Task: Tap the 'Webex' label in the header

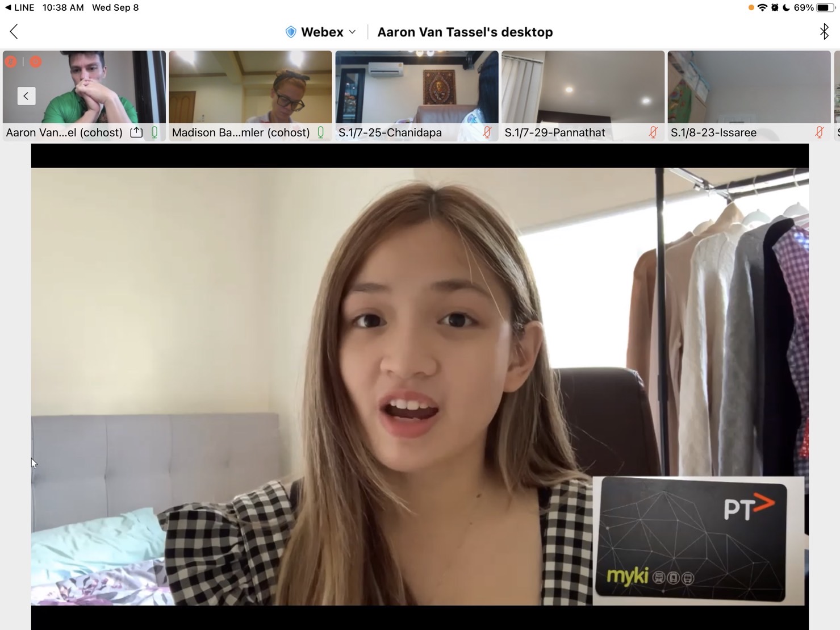Action: [322, 32]
